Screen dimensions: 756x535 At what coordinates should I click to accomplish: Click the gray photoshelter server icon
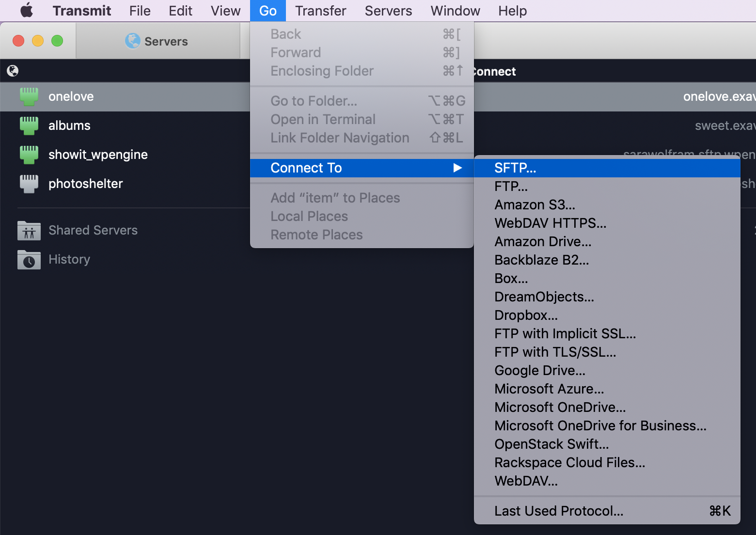pos(29,184)
